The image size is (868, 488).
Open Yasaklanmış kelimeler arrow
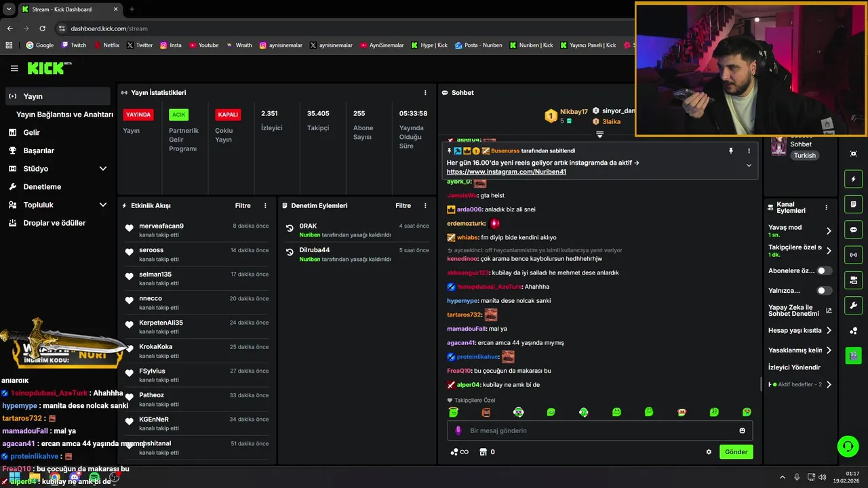pyautogui.click(x=828, y=350)
